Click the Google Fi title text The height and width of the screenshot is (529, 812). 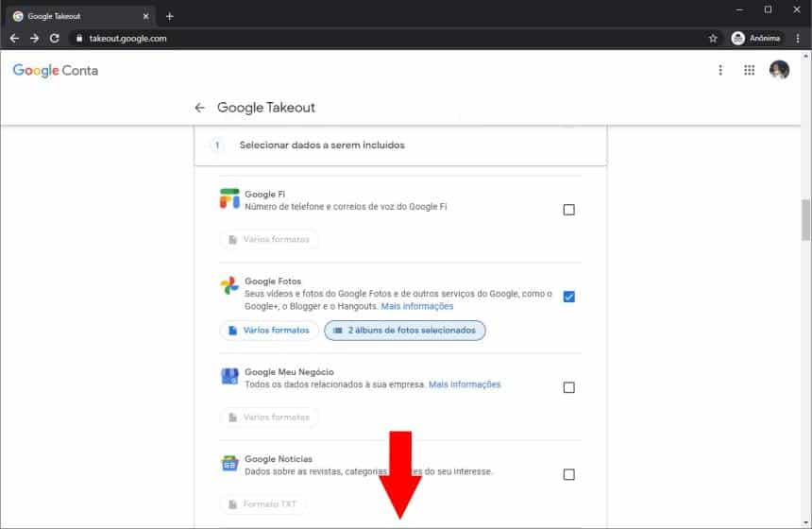264,195
